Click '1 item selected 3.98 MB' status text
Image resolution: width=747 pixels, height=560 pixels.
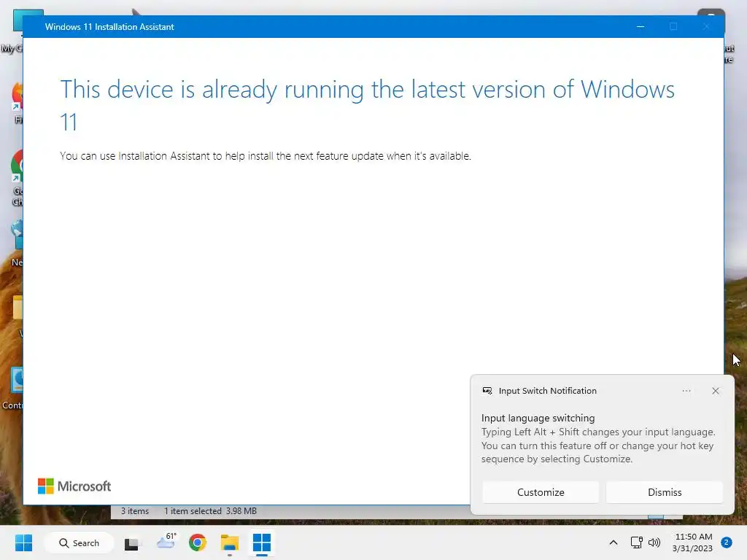coord(210,510)
